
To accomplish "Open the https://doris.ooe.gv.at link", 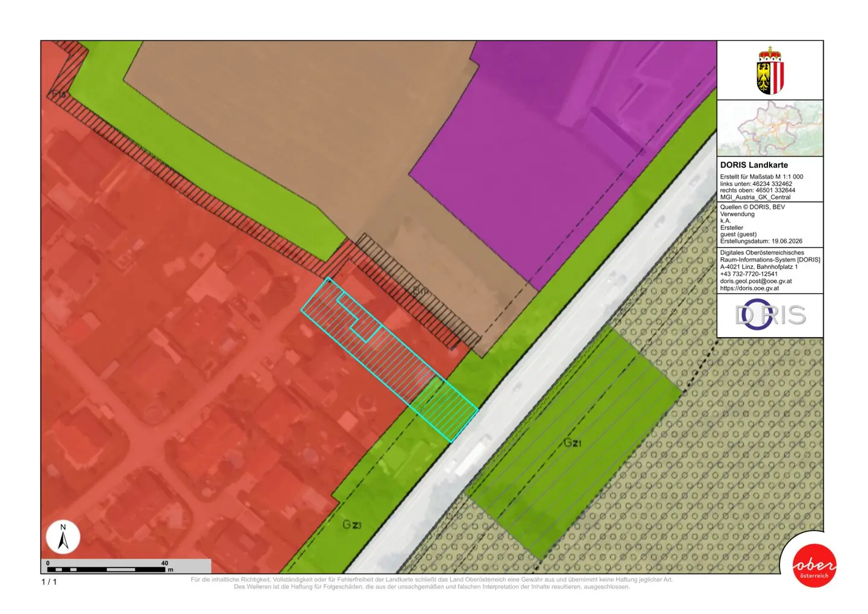I will (x=749, y=288).
